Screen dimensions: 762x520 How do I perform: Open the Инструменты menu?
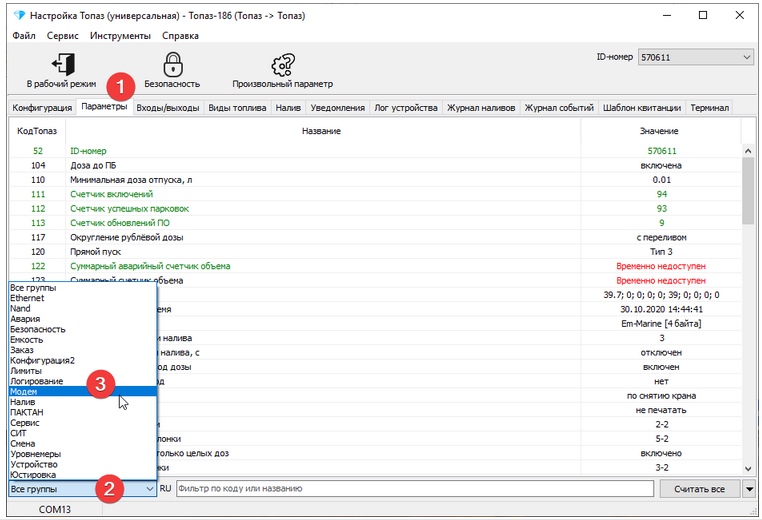pos(120,36)
